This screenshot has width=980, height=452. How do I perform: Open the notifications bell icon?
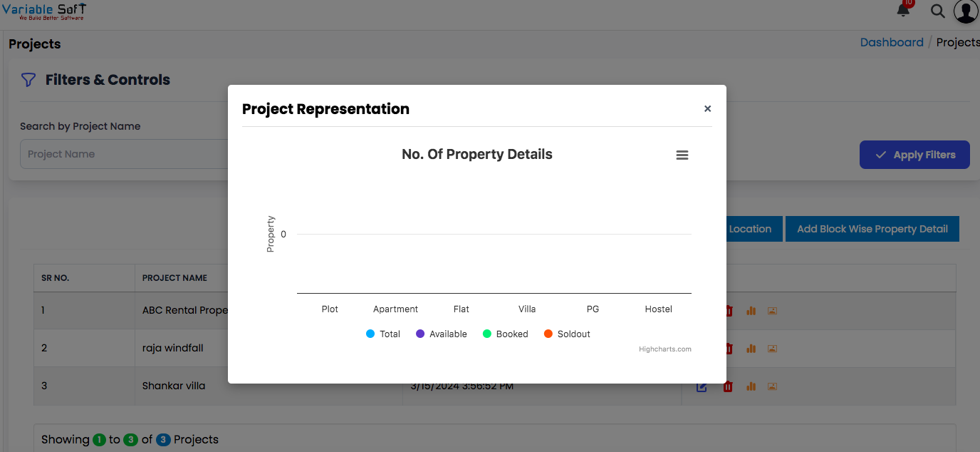[x=904, y=11]
